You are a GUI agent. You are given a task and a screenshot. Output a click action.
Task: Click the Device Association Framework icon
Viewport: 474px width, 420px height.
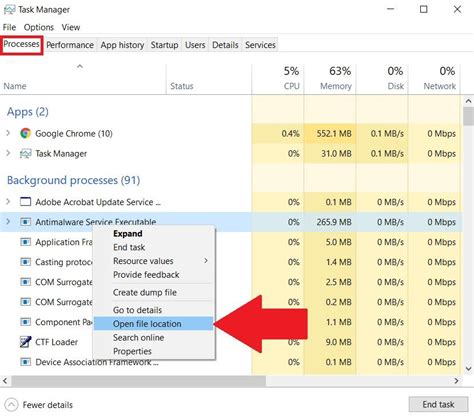click(x=25, y=362)
